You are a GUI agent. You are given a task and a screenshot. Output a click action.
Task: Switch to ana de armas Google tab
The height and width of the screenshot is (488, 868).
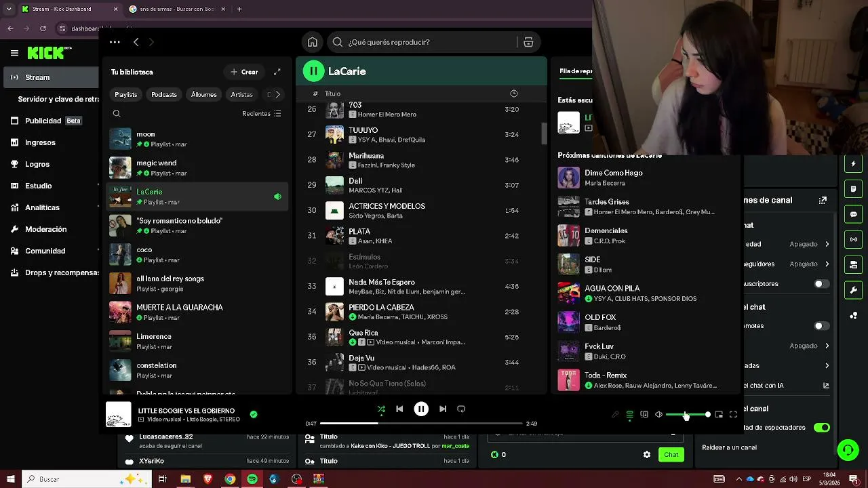pos(177,9)
